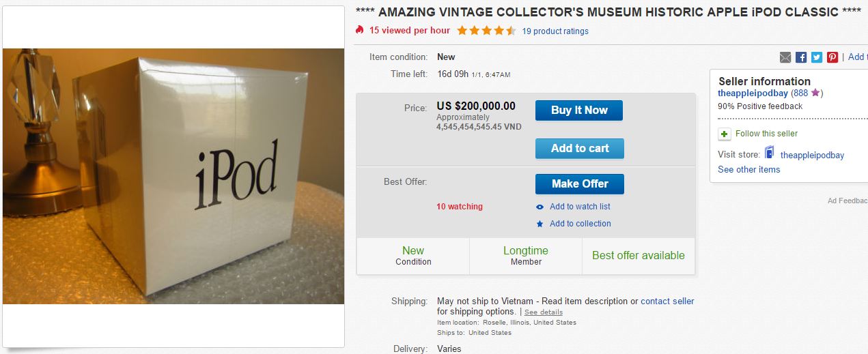
Task: Click the purple seller rating star
Action: [x=815, y=93]
